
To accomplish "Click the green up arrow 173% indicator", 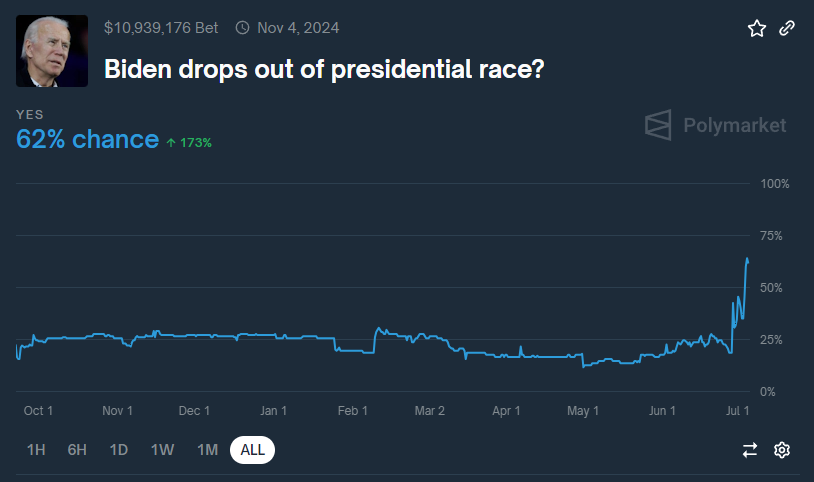I will click(x=189, y=143).
